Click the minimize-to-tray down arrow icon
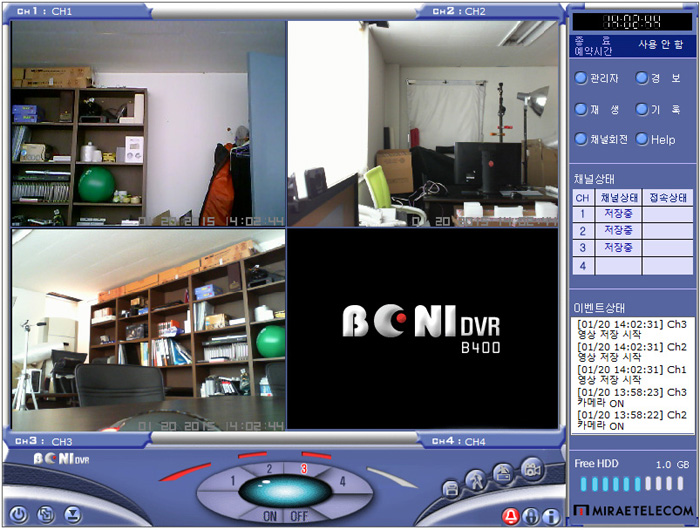The image size is (700, 530). [x=73, y=515]
